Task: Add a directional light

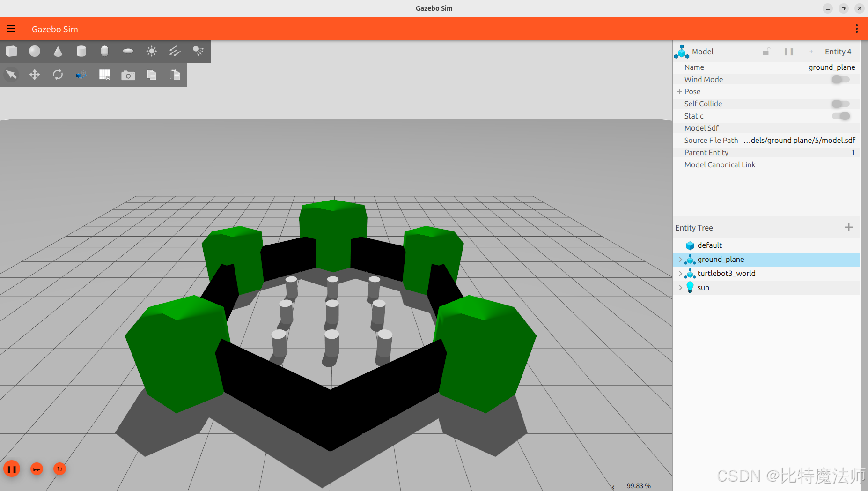Action: coord(175,51)
